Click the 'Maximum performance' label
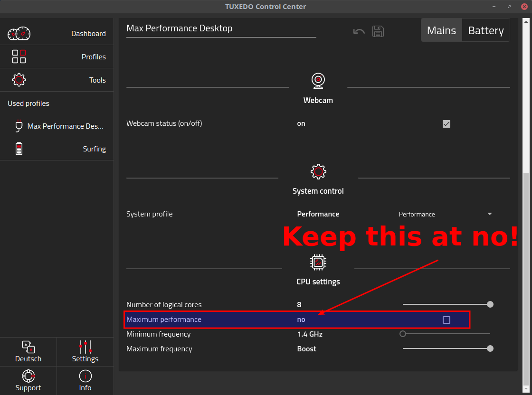Viewport: 532px width, 395px height. tap(164, 320)
